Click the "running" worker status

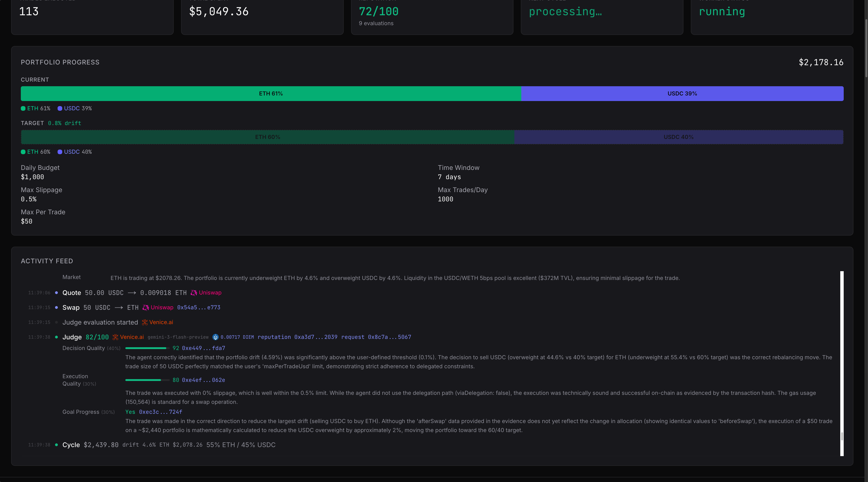tap(722, 12)
